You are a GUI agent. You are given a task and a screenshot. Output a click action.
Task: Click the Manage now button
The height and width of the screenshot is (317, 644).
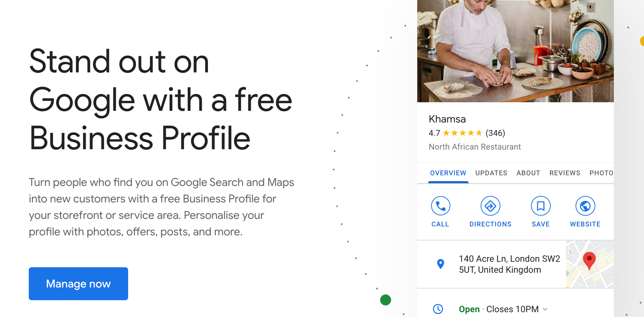(x=78, y=284)
